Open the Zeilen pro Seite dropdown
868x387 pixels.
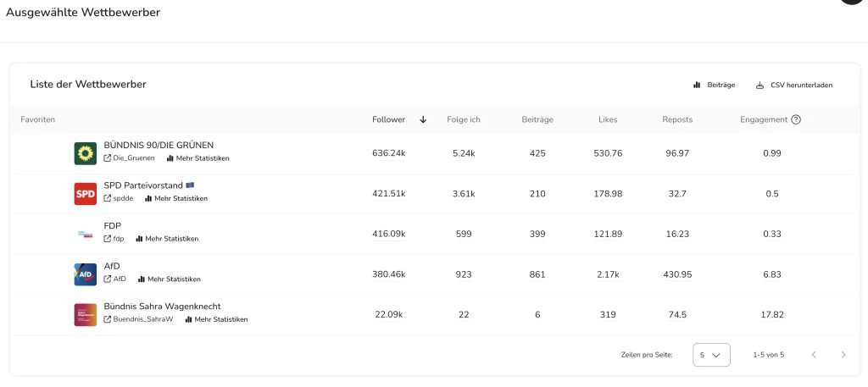tap(711, 355)
